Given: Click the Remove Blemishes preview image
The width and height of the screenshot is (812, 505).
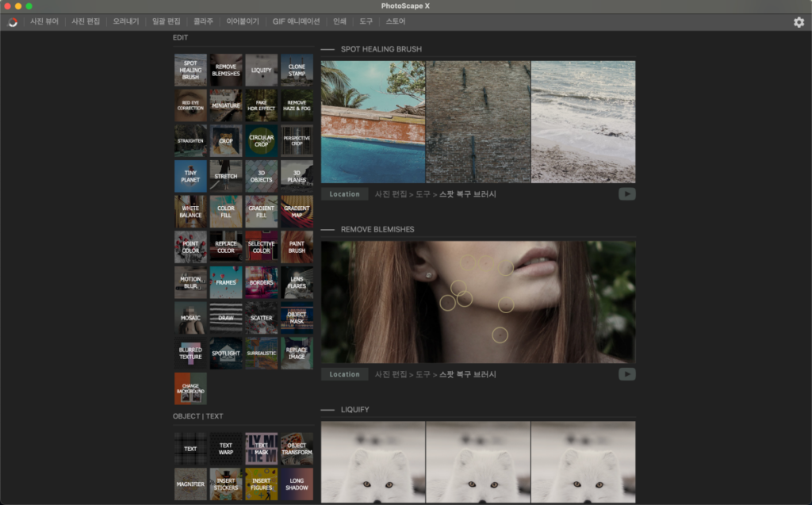Looking at the screenshot, I should 477,302.
